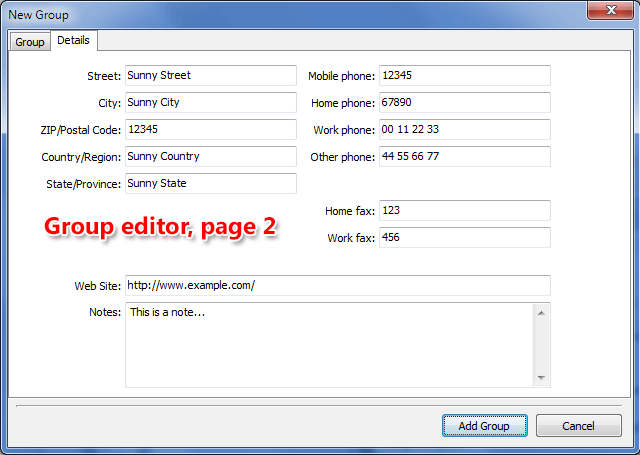
Task: Select the Country/Region input box
Action: 211,156
